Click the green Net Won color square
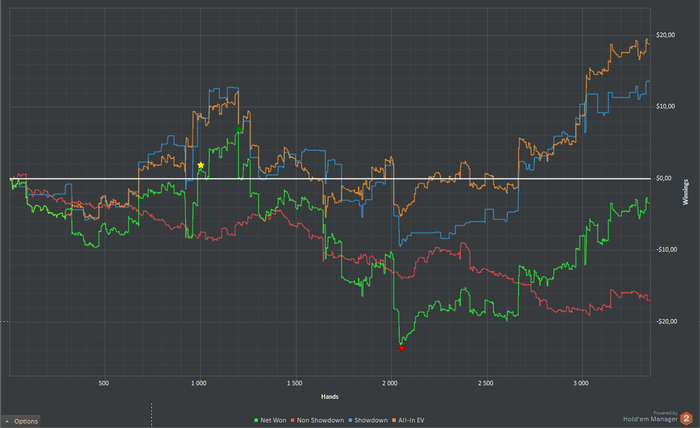Screen dimensions: 700x428 pyautogui.click(x=256, y=420)
